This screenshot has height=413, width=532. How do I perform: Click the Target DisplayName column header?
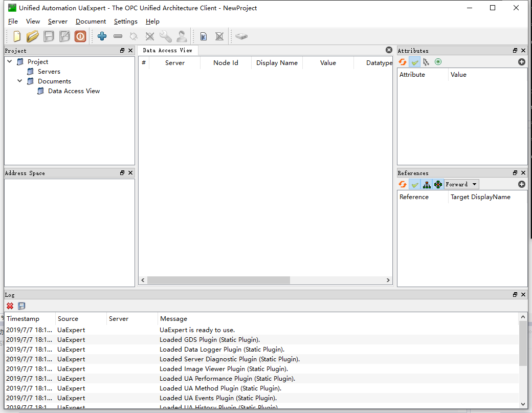click(488, 197)
